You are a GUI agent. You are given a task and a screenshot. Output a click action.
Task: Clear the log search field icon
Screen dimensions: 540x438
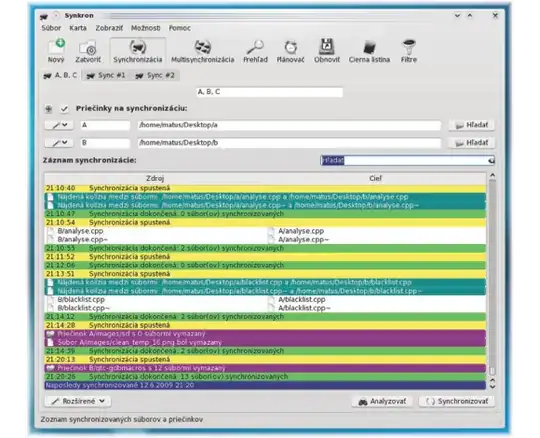click(x=491, y=160)
